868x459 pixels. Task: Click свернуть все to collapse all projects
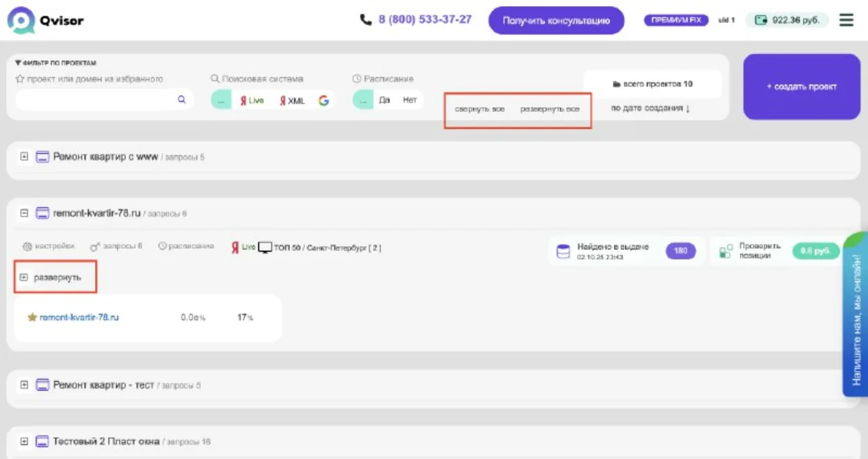pos(479,109)
